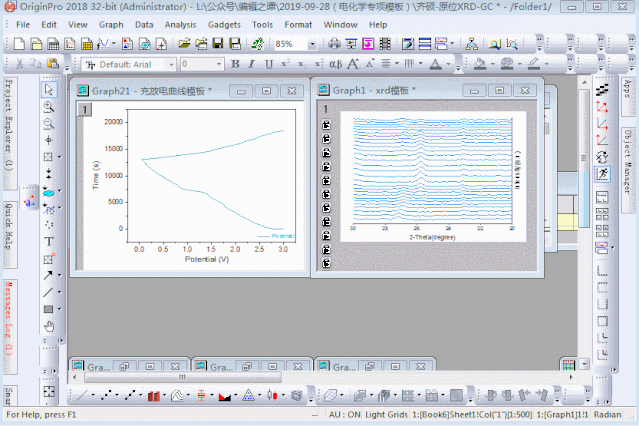Screen dimensions: 639x426
Task: Open the Messages Log side panel
Action: (9, 318)
